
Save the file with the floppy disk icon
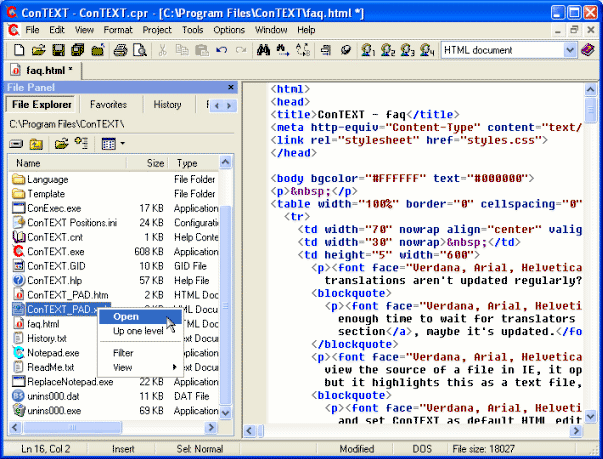click(x=58, y=50)
